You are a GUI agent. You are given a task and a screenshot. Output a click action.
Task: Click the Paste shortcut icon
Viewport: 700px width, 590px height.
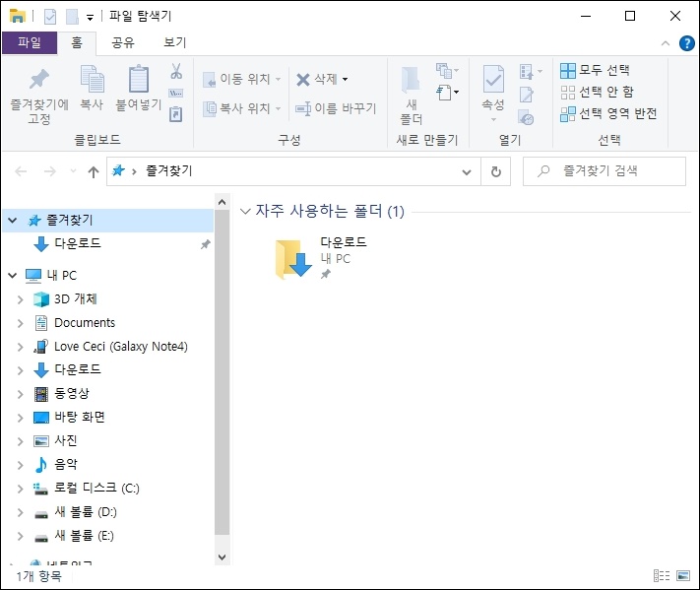176,114
